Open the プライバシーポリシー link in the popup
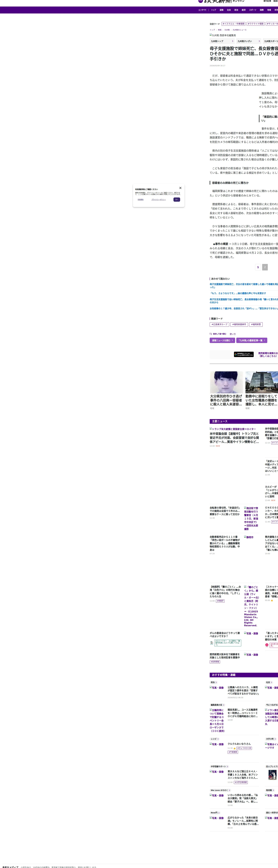This screenshot has width=278, height=868. pos(159,199)
